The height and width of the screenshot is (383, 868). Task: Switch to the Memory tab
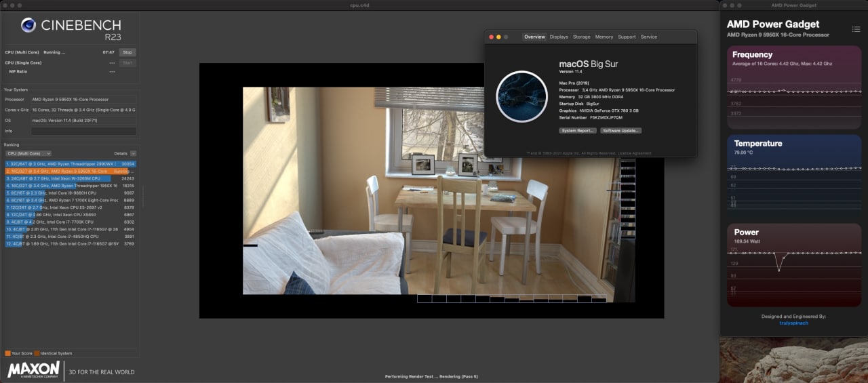coord(604,37)
